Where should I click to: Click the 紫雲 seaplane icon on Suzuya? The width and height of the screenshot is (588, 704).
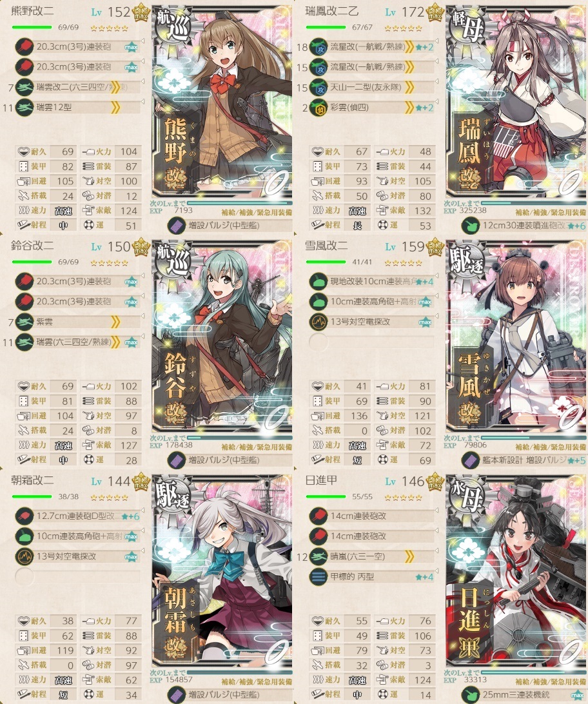24,322
